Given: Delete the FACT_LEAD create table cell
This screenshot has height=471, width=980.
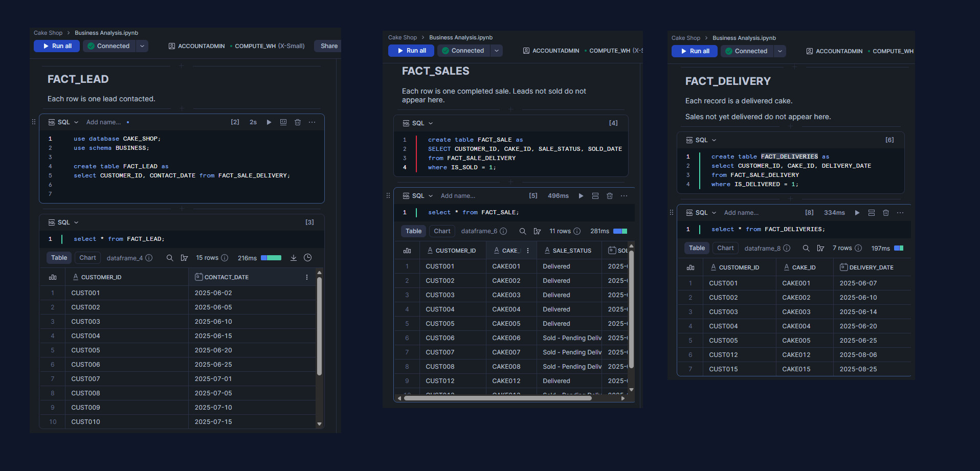Looking at the screenshot, I should [x=298, y=122].
